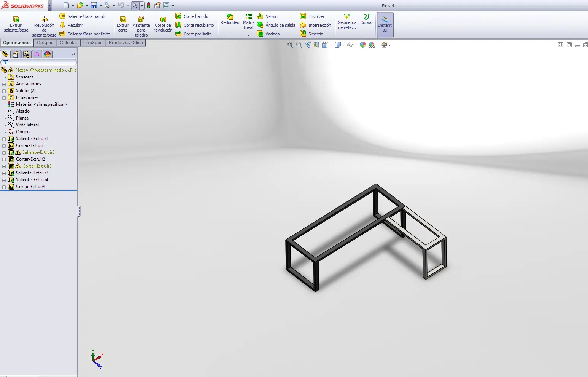Screen dimensions: 588x377
Task: Select the Matriz lineal tool
Action: point(248,22)
